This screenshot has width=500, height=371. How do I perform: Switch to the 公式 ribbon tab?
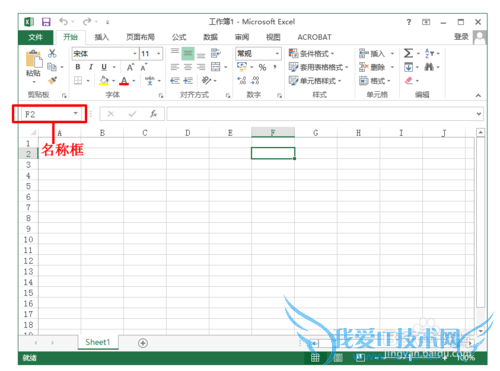tap(179, 37)
